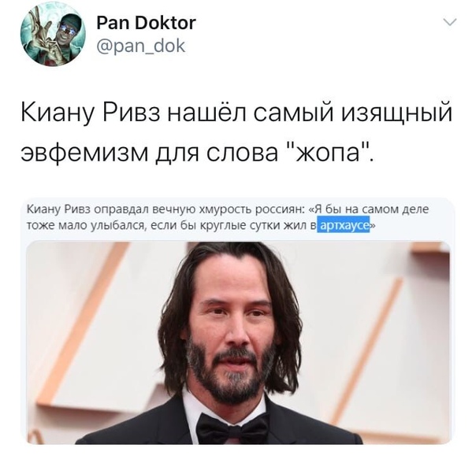Screen dimensions: 476x470
Task: Select the highlighted word артхаусе
Action: click(x=344, y=224)
